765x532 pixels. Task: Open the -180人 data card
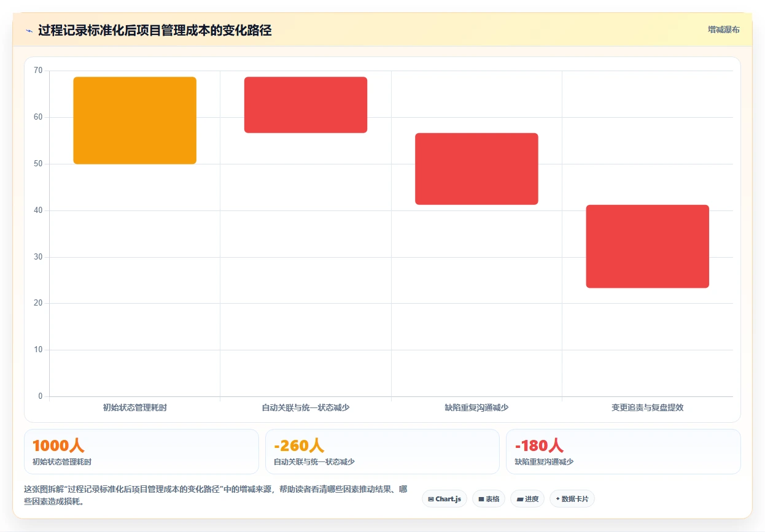(623, 452)
